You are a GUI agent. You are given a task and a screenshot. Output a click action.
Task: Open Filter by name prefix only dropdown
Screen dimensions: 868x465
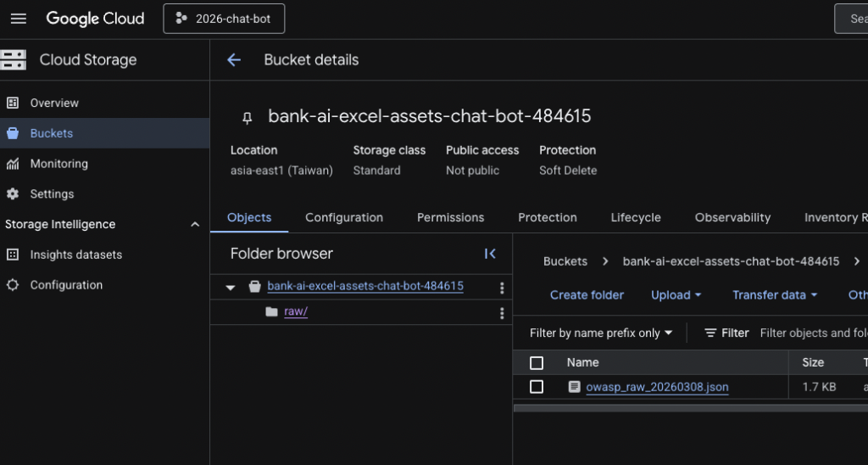pos(601,333)
